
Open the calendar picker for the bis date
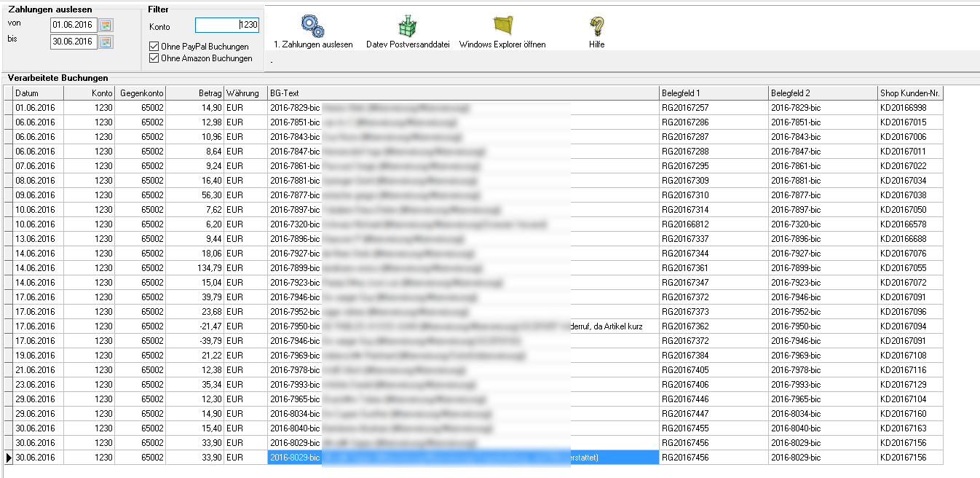(x=106, y=42)
